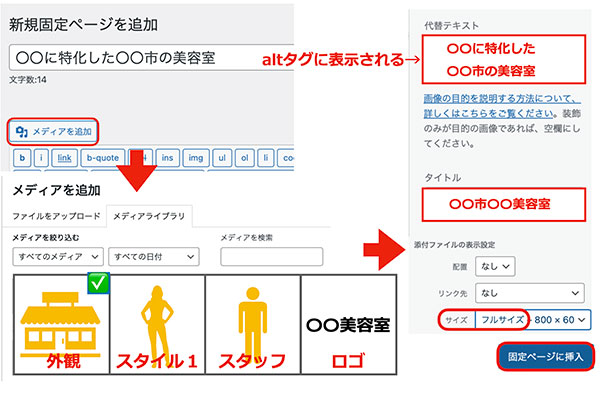The width and height of the screenshot is (600, 400).
Task: Click the b-quote quicktag button
Action: pos(101,158)
